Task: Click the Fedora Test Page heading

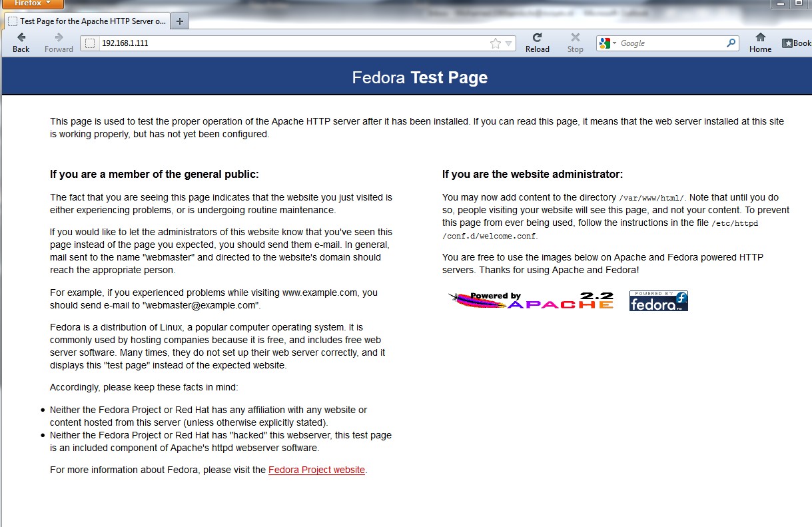Action: pos(420,77)
